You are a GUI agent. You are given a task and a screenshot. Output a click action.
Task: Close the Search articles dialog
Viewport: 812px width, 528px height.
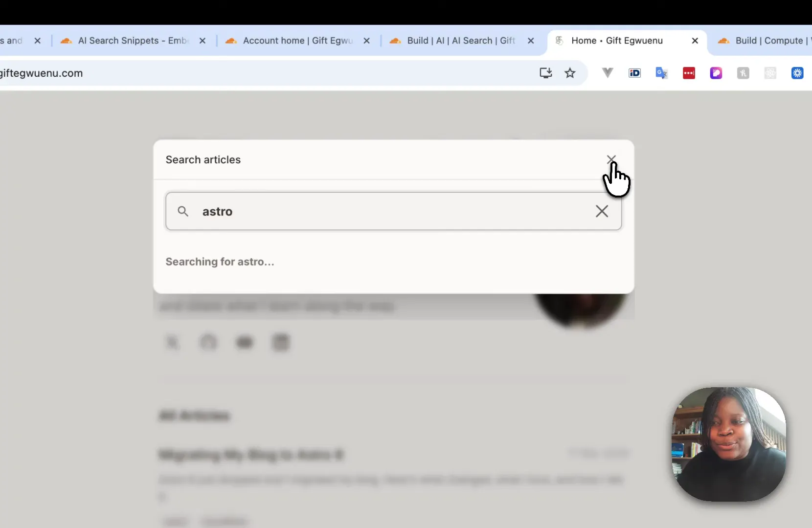tap(612, 159)
